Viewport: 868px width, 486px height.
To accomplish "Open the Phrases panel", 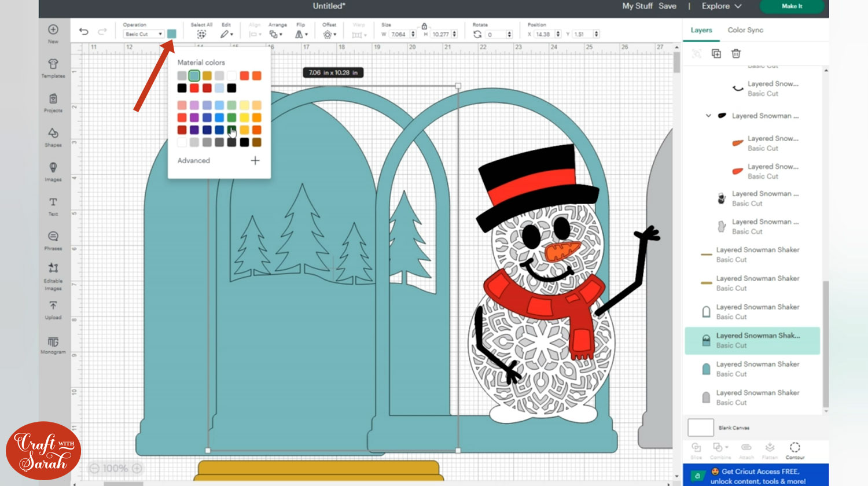I will pyautogui.click(x=53, y=241).
